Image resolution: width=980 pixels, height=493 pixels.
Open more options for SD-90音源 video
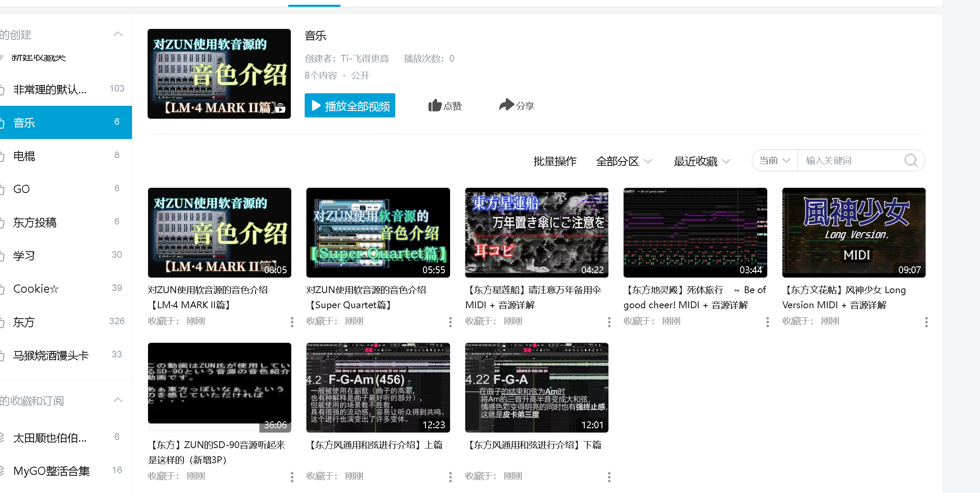pyautogui.click(x=292, y=477)
